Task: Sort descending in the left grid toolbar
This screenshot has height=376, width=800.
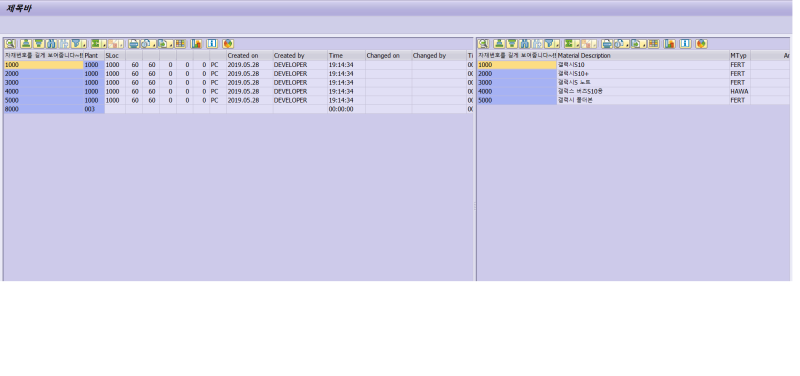Action: click(x=39, y=44)
